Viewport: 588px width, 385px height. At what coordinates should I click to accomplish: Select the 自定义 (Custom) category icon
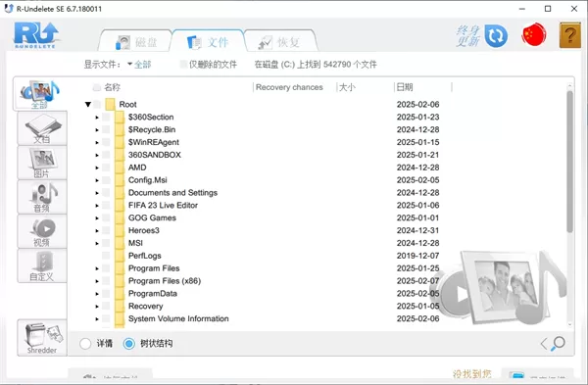click(42, 265)
